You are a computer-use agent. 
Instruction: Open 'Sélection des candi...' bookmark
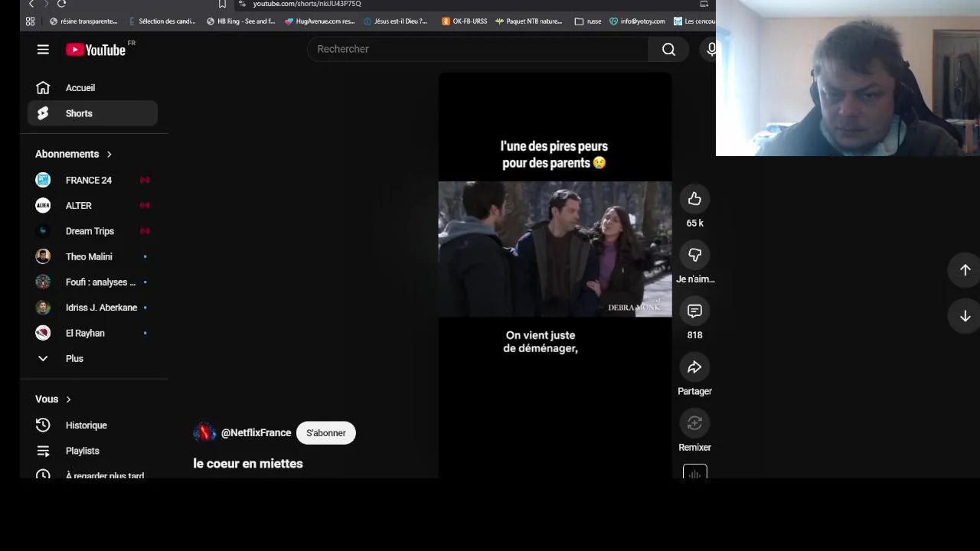tap(162, 21)
